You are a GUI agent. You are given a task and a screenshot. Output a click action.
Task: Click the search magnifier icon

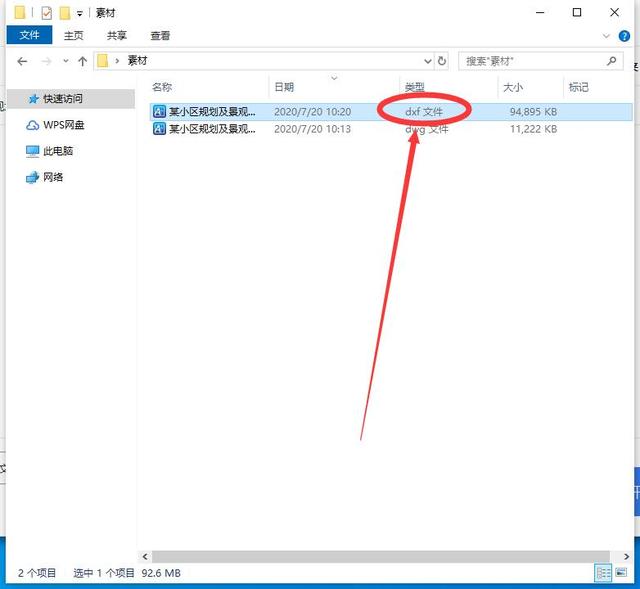[611, 61]
